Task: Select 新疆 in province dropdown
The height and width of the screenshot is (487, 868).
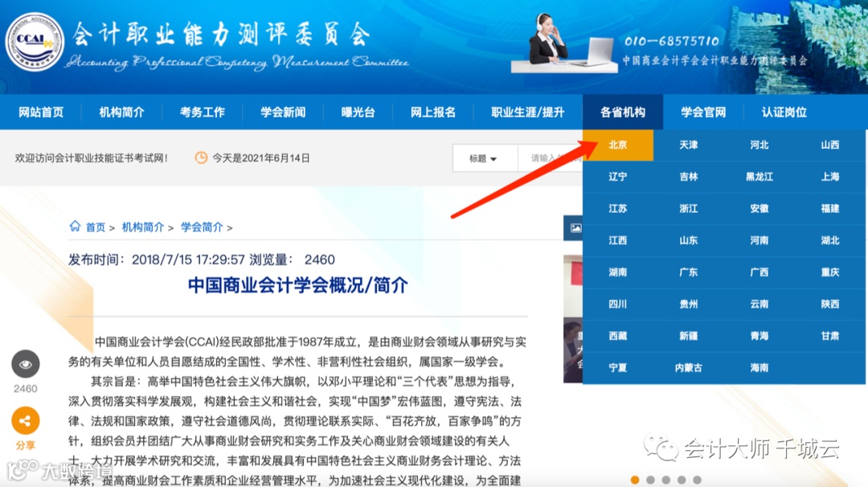Action: tap(689, 336)
